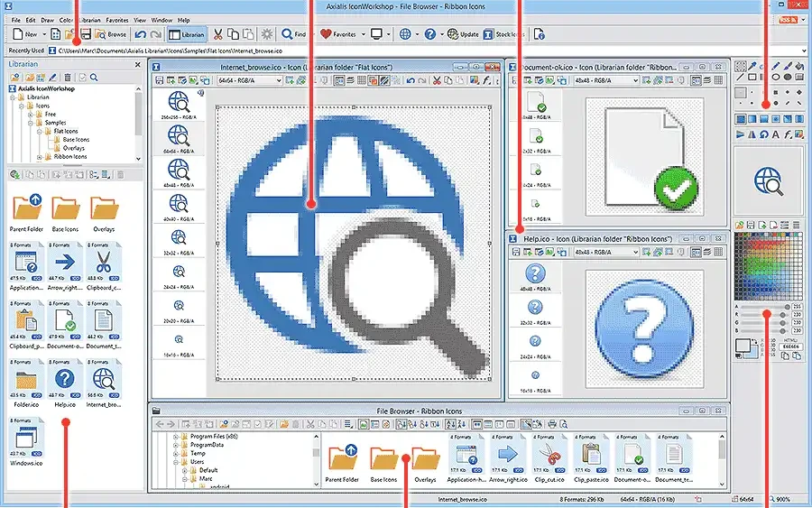Viewport: 812px width, 508px height.
Task: Click the Cut scissors icon in main toolbar
Action: pyautogui.click(x=218, y=34)
